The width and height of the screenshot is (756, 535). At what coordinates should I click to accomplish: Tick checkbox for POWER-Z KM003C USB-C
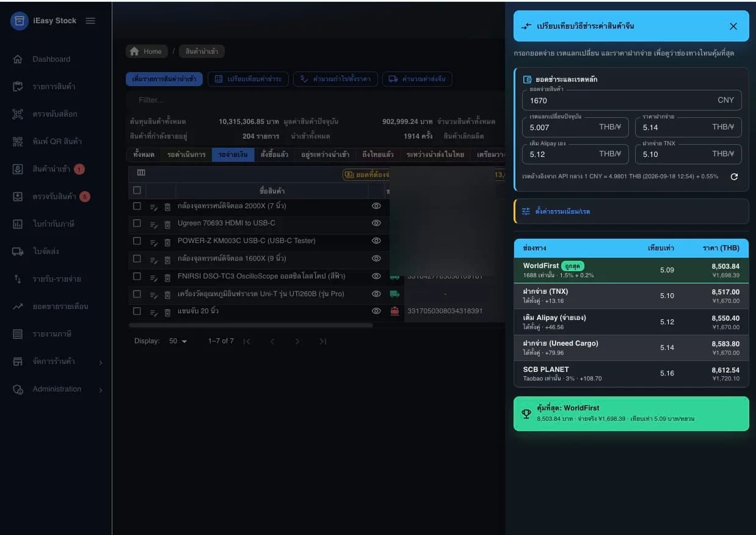point(137,241)
